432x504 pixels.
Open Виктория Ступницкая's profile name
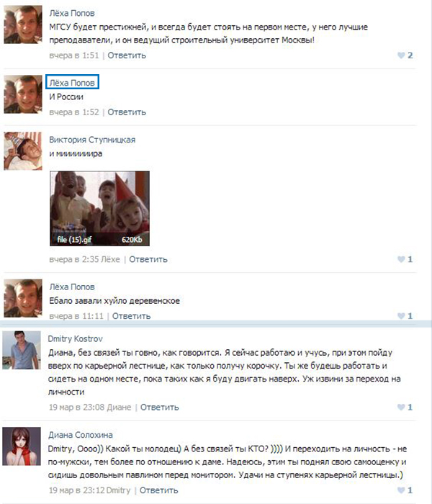[x=92, y=140]
